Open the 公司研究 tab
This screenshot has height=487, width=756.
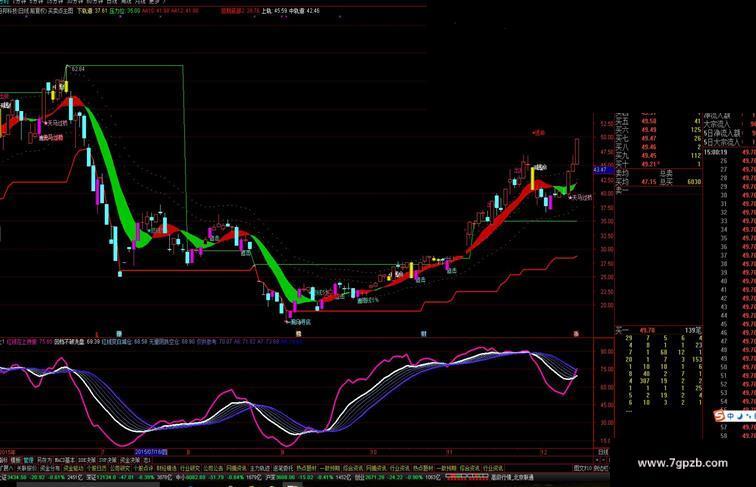tap(120, 468)
